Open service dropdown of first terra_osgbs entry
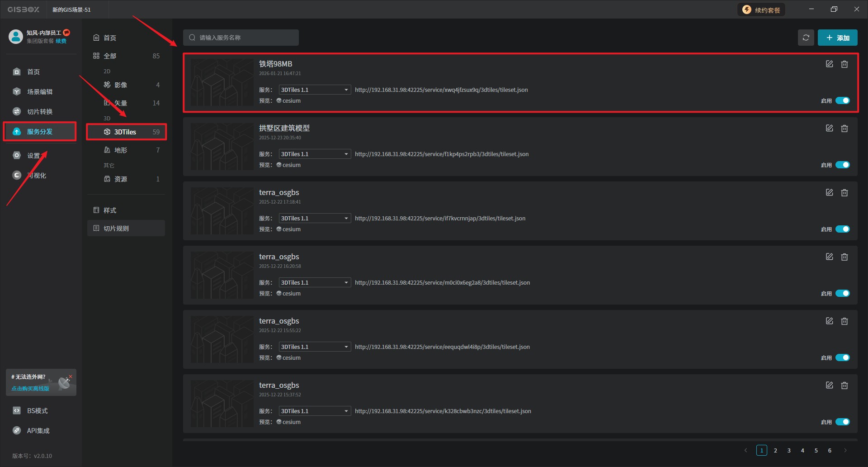The image size is (868, 467). pyautogui.click(x=315, y=219)
